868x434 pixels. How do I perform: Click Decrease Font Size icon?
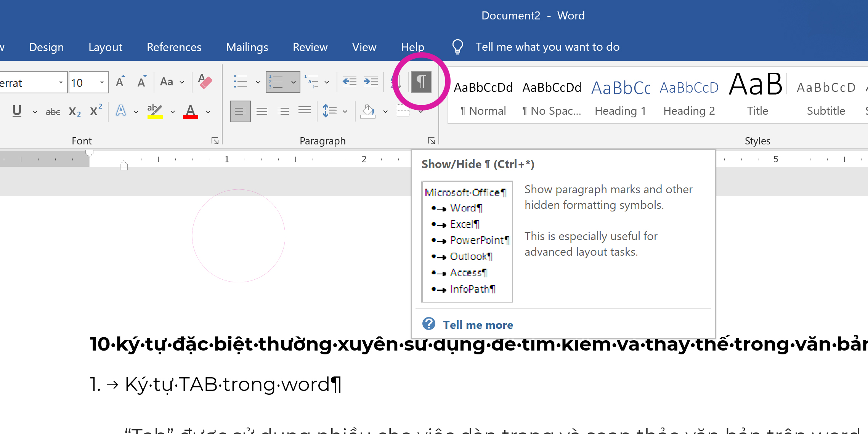tap(142, 82)
